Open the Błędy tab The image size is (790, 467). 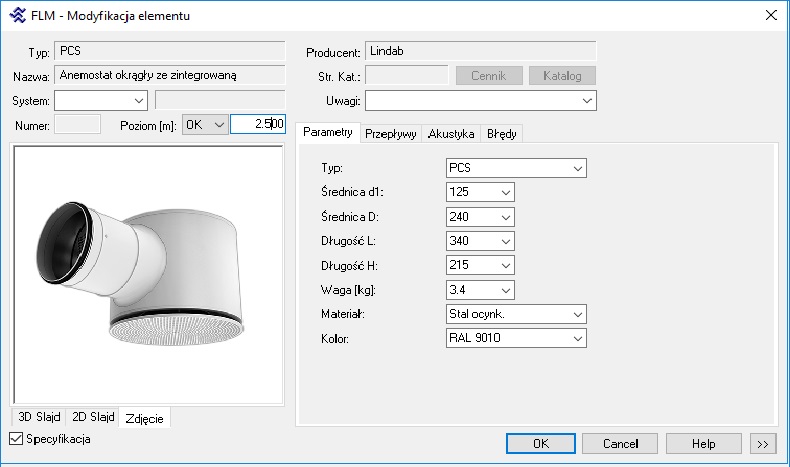click(x=501, y=133)
